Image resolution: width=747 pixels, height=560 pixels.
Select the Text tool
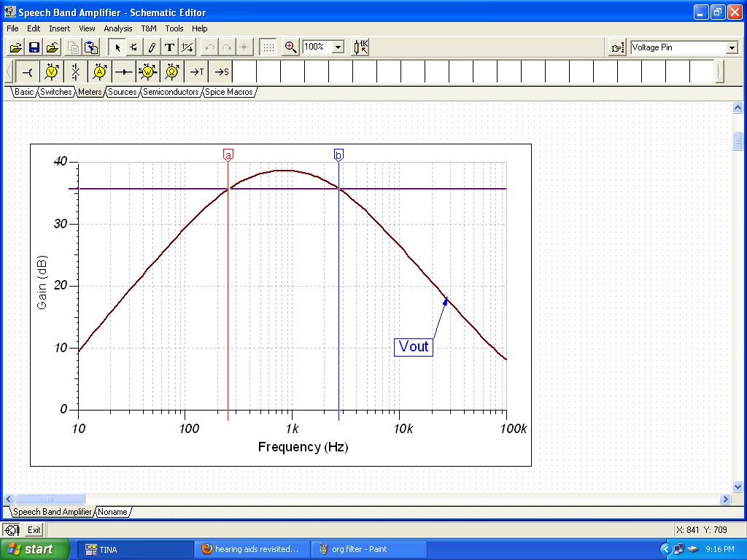click(x=169, y=47)
